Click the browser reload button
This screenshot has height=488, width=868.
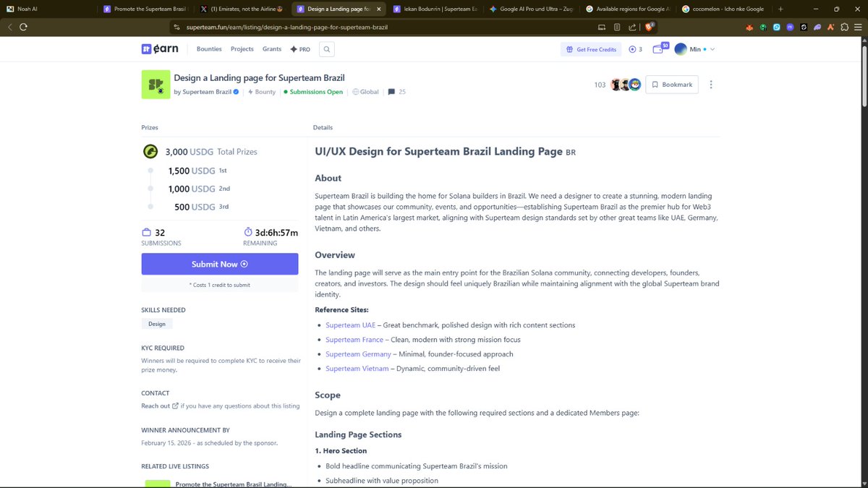coord(24,27)
